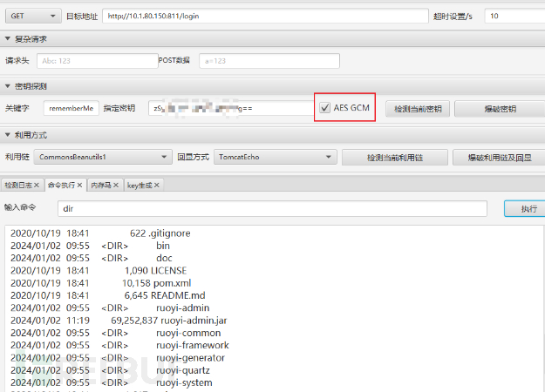Click the 输入命令 field containing dir
The image size is (545, 392).
tap(271, 209)
